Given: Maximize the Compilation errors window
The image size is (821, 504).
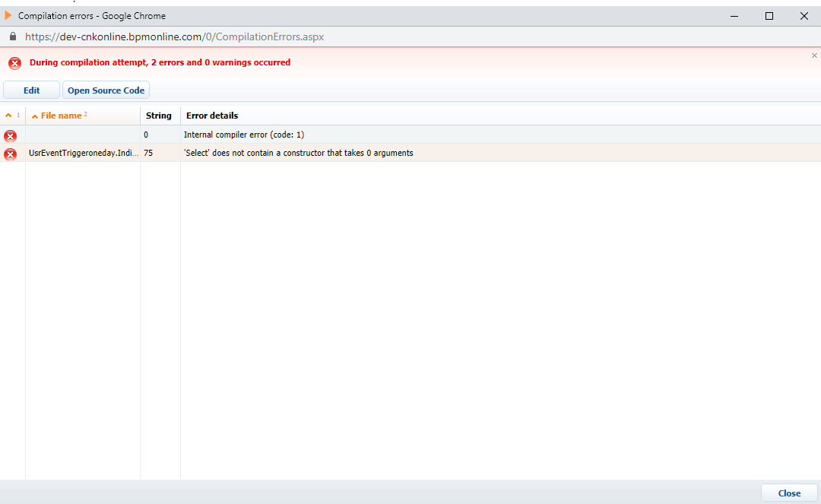Looking at the screenshot, I should coord(769,16).
